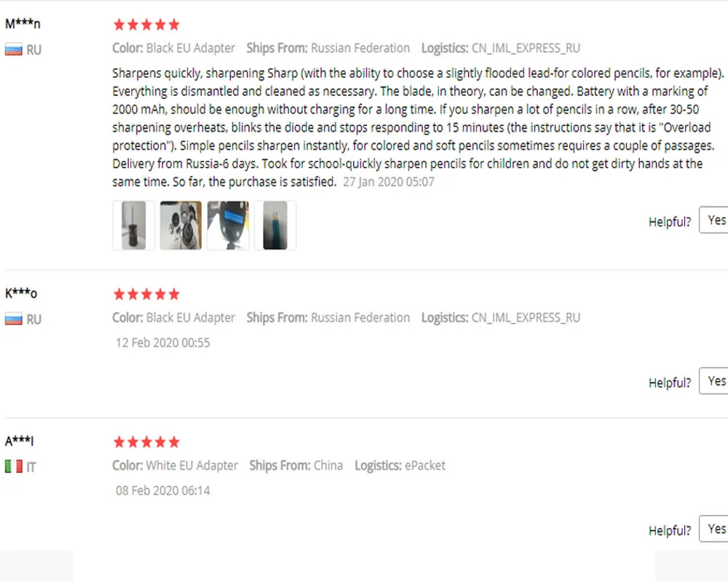Click Yes helpful on A***l's review
The image size is (728, 582).
(x=714, y=529)
